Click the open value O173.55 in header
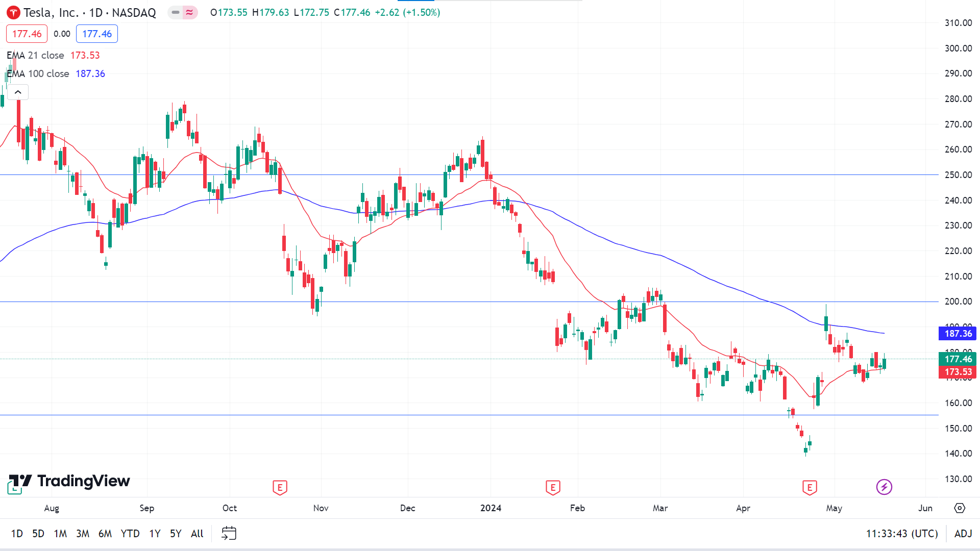The width and height of the screenshot is (980, 551). click(x=229, y=12)
